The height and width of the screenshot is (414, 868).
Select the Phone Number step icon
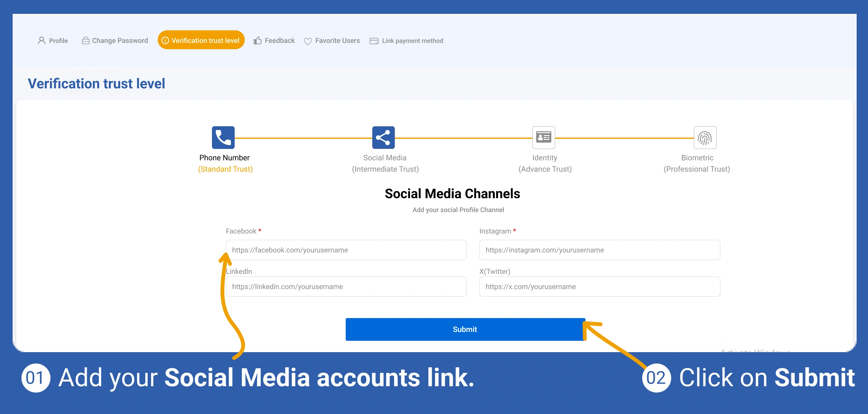[223, 138]
